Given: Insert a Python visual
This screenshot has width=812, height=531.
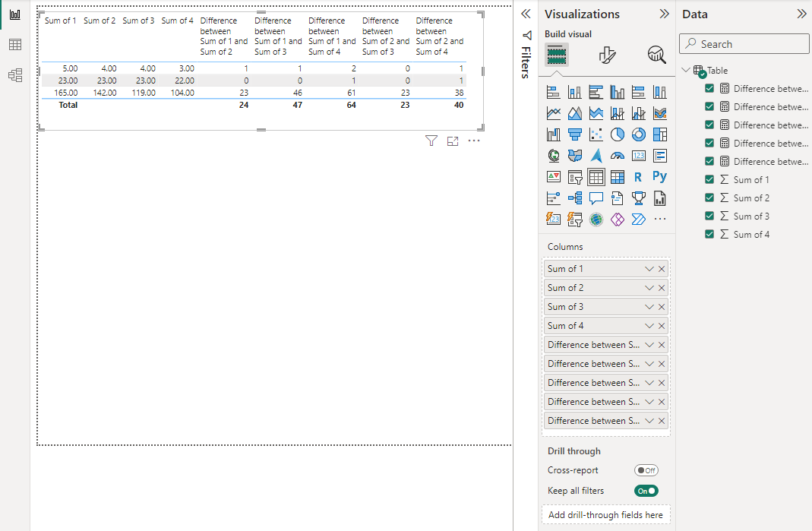Looking at the screenshot, I should 660,177.
